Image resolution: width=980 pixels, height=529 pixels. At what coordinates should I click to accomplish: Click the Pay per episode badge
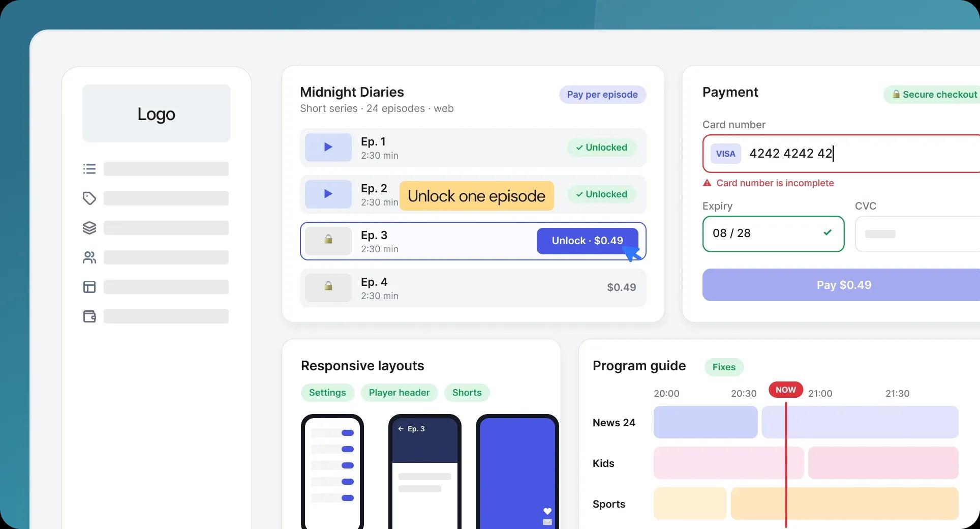tap(602, 95)
